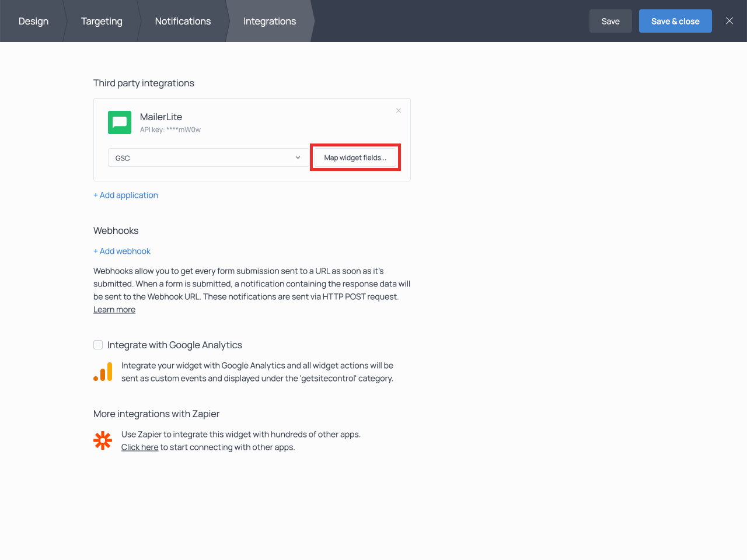
Task: Click the Google Analytics bar chart icon
Action: [x=103, y=372]
